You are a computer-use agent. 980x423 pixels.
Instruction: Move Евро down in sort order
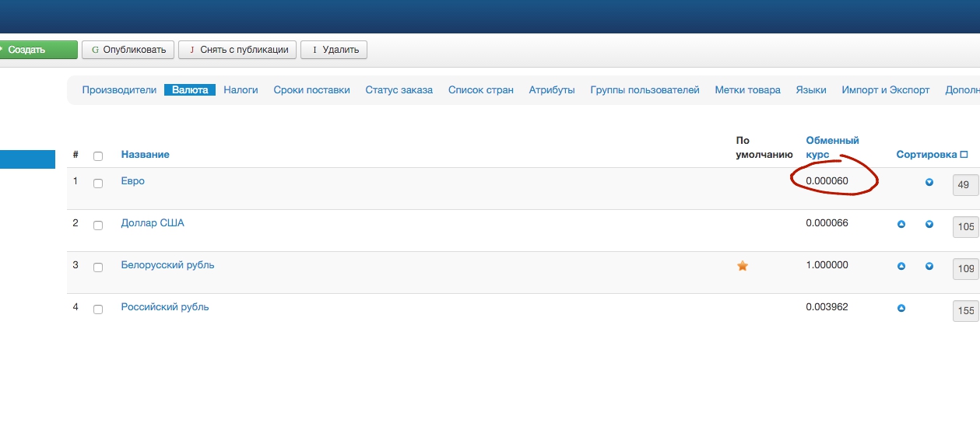pos(929,182)
